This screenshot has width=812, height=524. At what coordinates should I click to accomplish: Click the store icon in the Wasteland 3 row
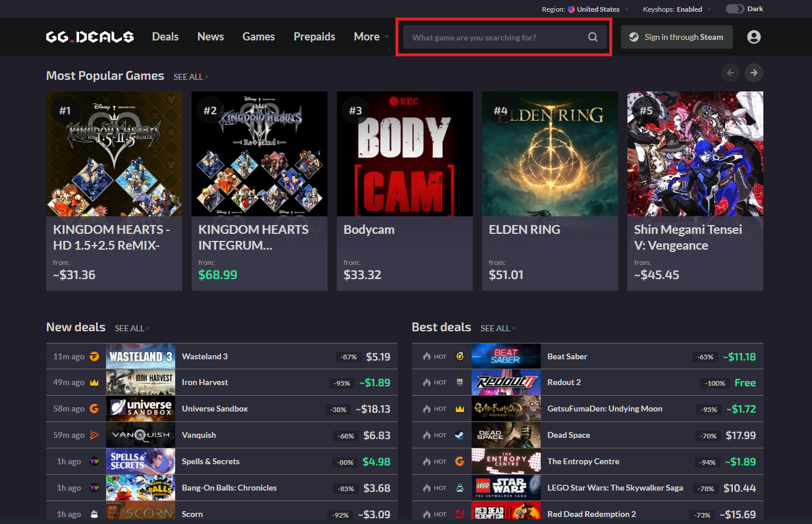[x=94, y=356]
